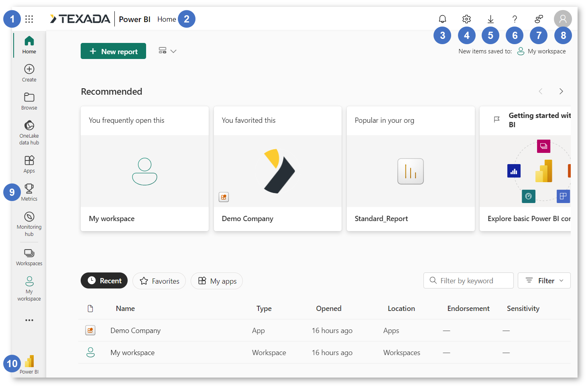Click the Location column header
Viewport: 588px width, 388px height.
tap(401, 309)
